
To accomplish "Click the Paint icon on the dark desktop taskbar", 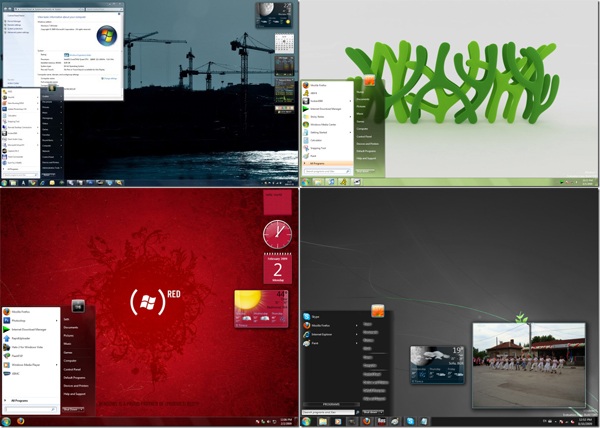I will pos(395,421).
